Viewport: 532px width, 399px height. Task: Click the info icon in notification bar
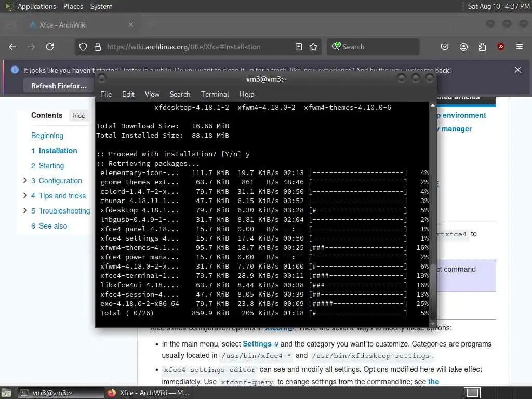[15, 70]
